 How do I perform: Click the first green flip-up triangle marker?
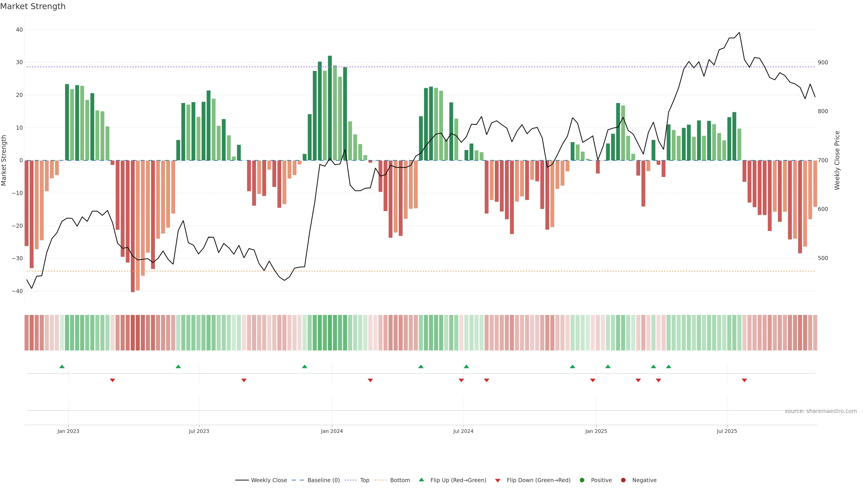pyautogui.click(x=62, y=366)
